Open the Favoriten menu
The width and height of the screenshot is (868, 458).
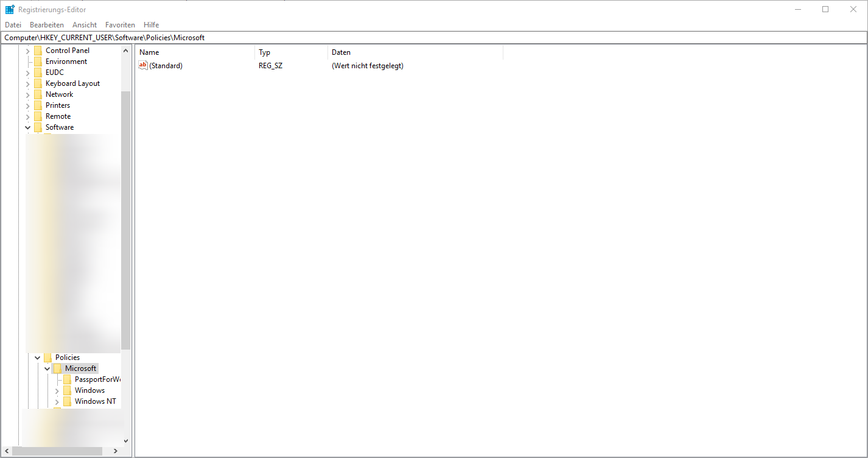(120, 25)
